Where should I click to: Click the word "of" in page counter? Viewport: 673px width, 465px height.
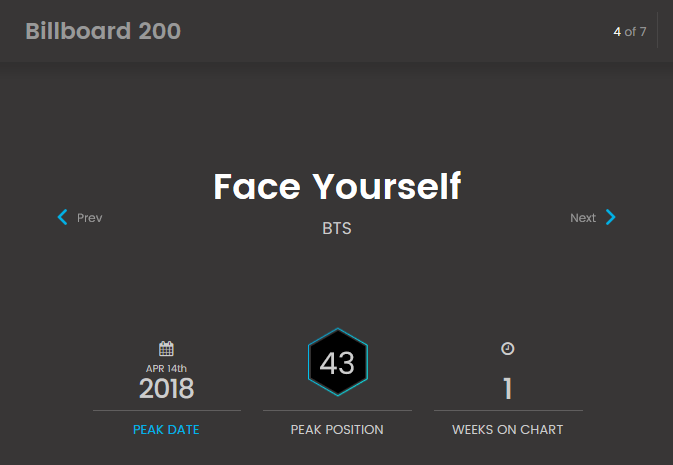pyautogui.click(x=630, y=32)
